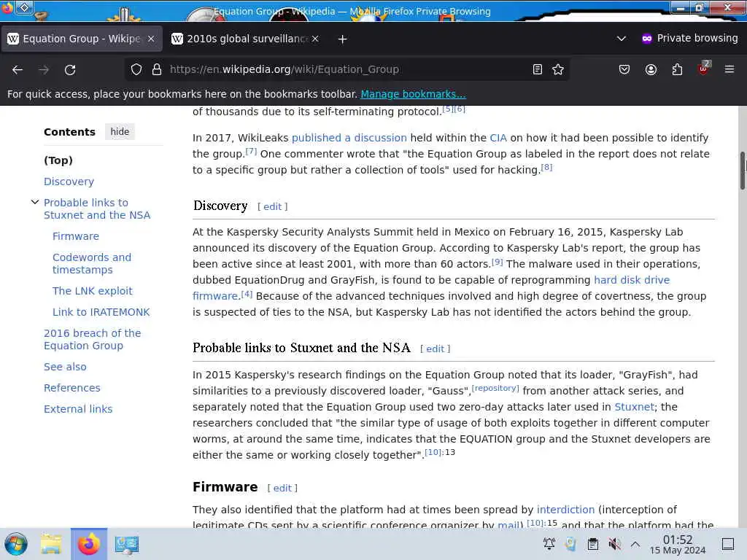The width and height of the screenshot is (747, 560).
Task: Click the URL address field
Action: tap(348, 69)
